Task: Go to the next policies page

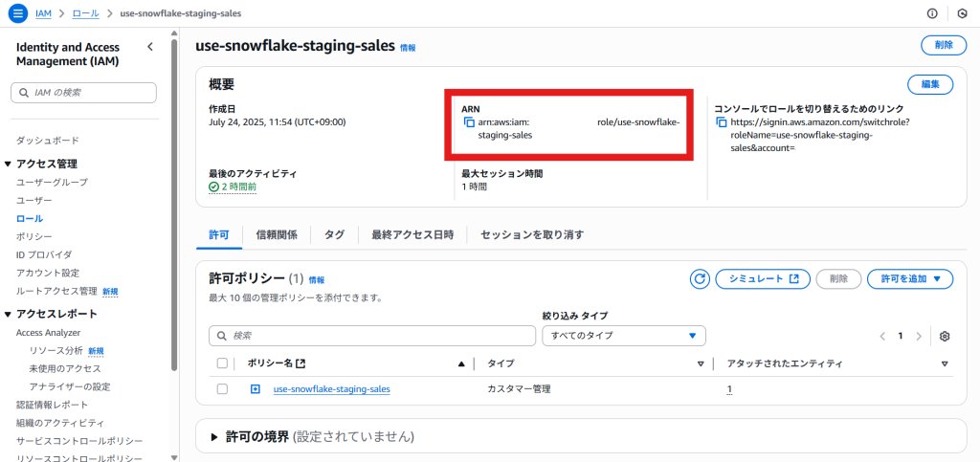Action: coord(919,336)
